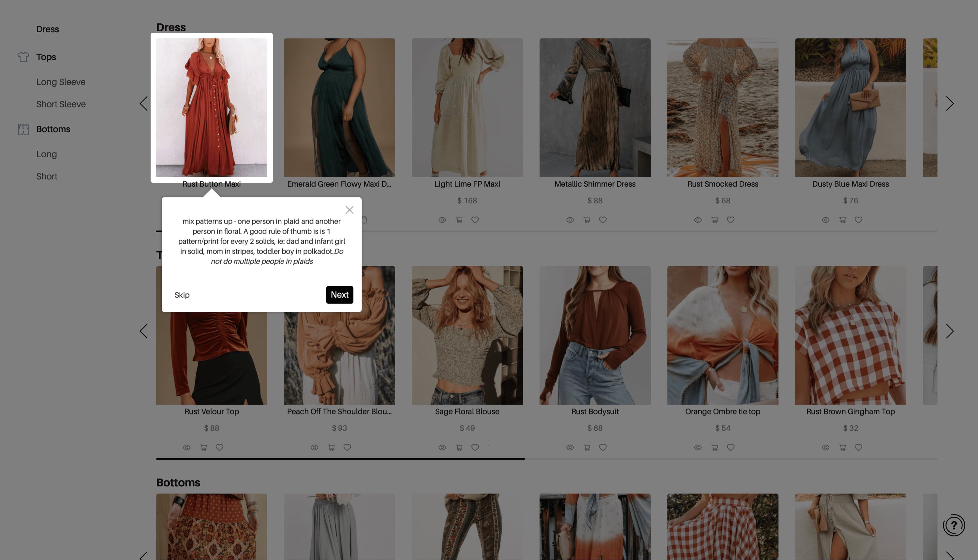Heart the Dusty Blue Maxi Dress
This screenshot has height=560, width=978.
858,220
